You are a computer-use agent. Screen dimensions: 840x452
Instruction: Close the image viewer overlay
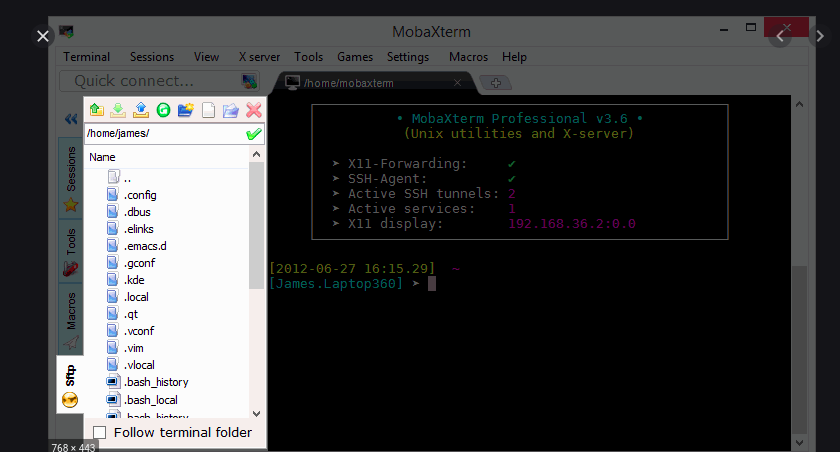pyautogui.click(x=43, y=36)
